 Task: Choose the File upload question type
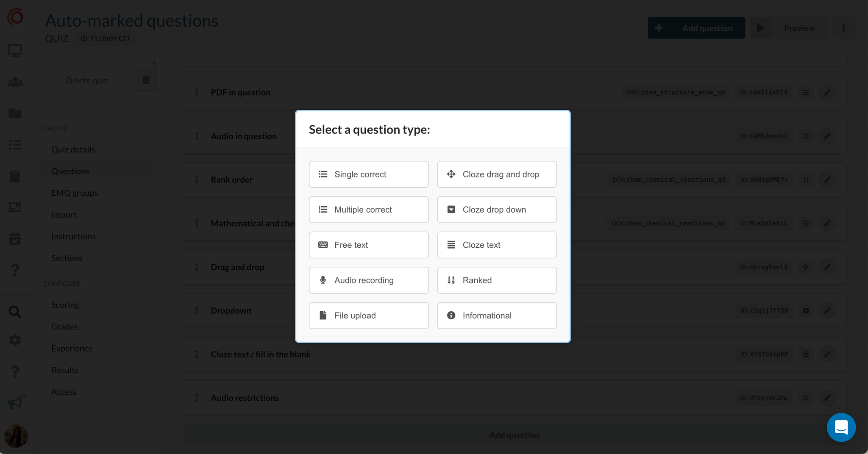tap(368, 316)
